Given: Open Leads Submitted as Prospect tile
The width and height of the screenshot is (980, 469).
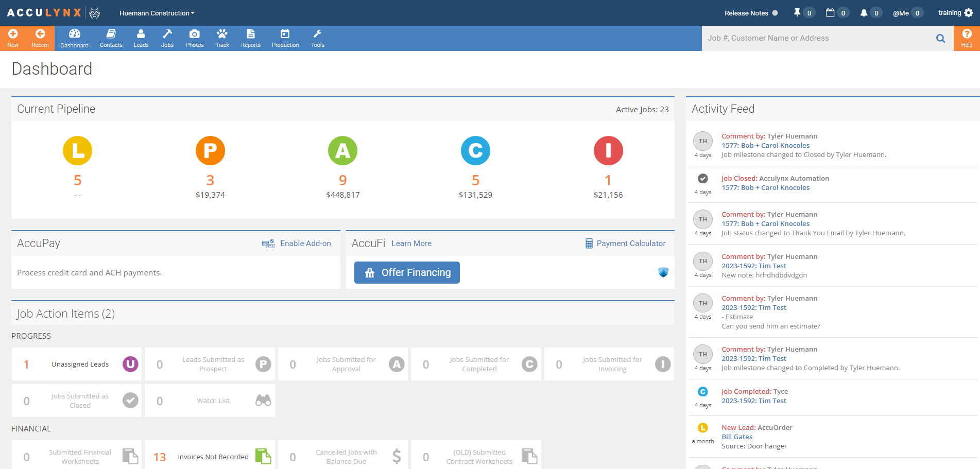Looking at the screenshot, I should 210,364.
